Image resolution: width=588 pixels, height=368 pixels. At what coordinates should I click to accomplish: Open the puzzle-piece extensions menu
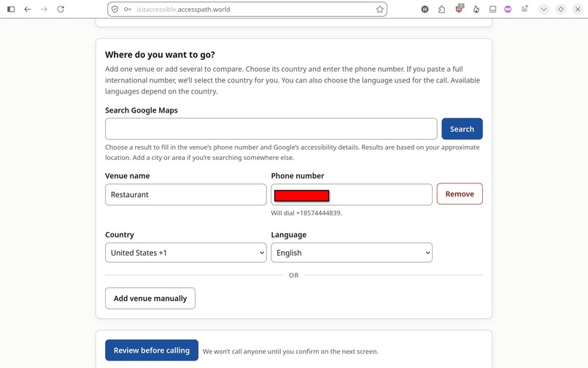click(x=441, y=9)
